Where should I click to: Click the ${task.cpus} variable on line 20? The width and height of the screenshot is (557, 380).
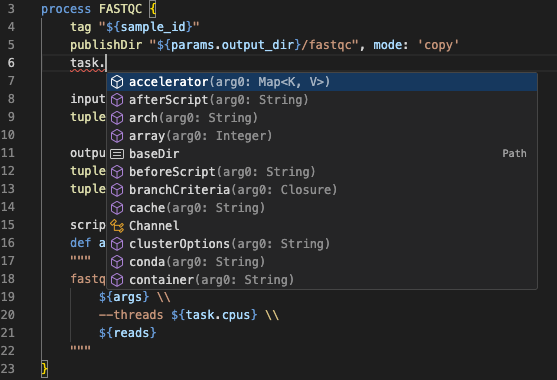point(214,315)
